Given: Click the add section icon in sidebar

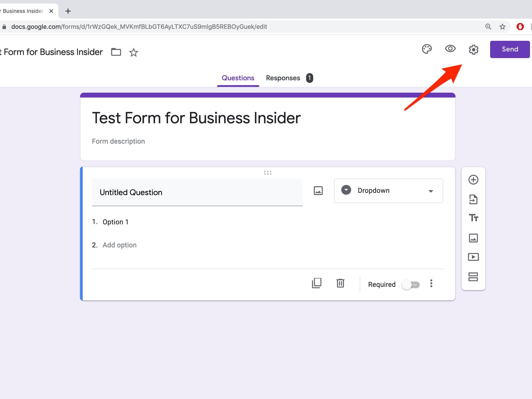Looking at the screenshot, I should click(474, 277).
